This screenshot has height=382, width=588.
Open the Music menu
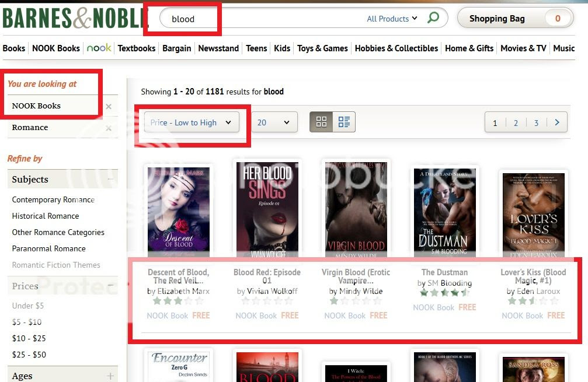click(x=563, y=48)
